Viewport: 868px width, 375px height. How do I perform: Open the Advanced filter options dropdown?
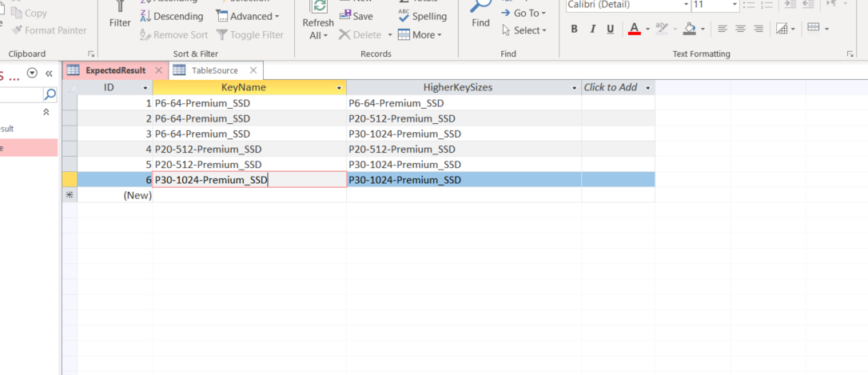click(248, 17)
